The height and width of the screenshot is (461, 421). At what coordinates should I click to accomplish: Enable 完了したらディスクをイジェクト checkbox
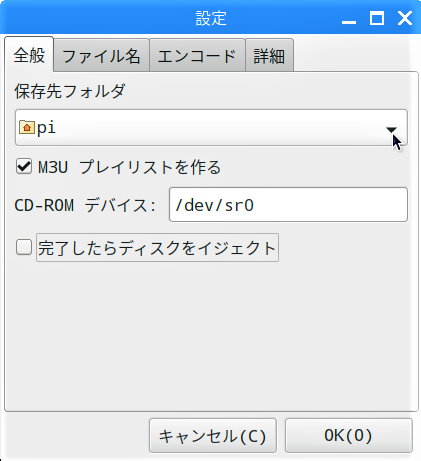pyautogui.click(x=24, y=247)
